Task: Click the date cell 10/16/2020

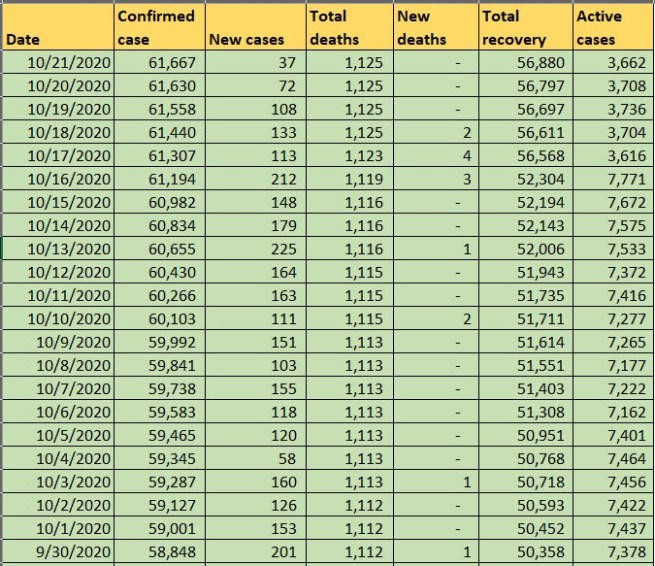Action: tap(58, 179)
